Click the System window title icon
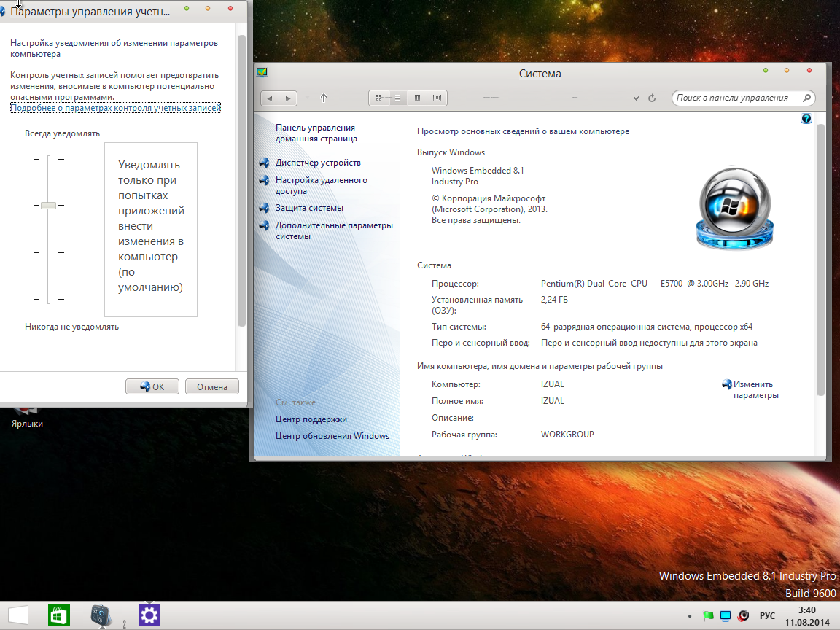Image resolution: width=840 pixels, height=630 pixels. (x=262, y=72)
